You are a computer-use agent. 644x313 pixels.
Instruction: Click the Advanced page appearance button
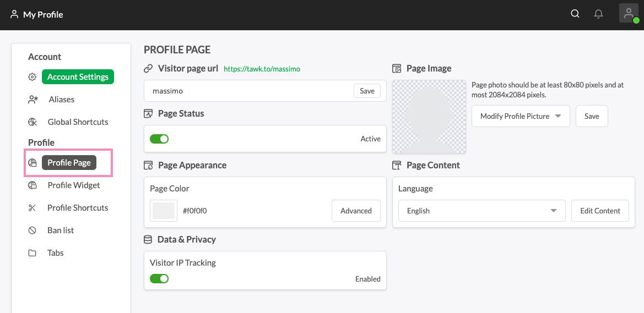(356, 211)
